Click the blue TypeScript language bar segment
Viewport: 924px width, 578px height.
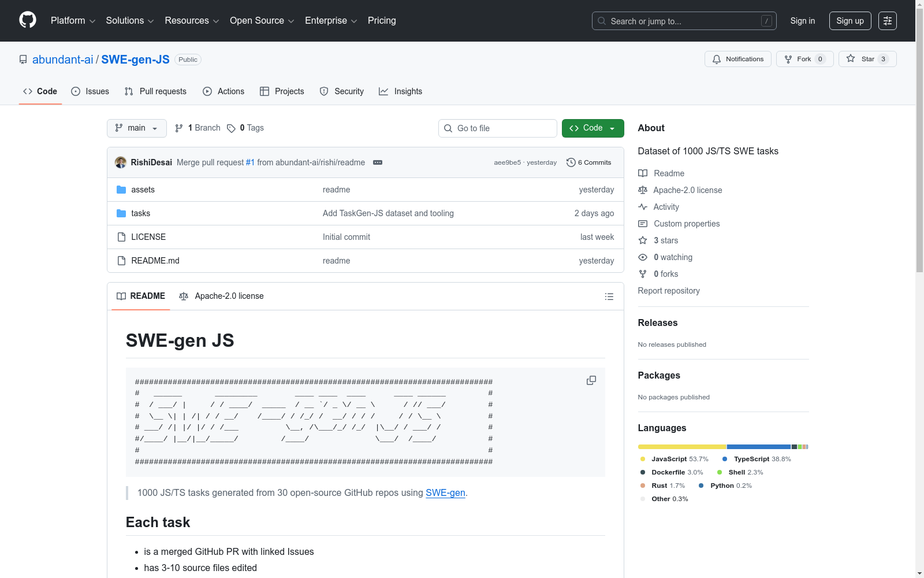coord(759,447)
